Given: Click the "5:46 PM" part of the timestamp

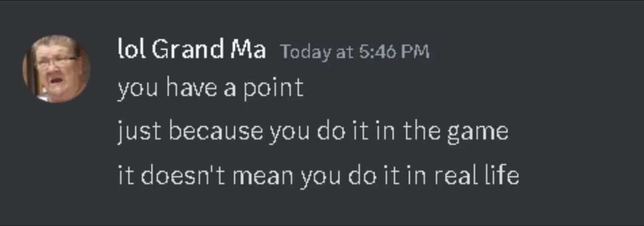Looking at the screenshot, I should click(x=394, y=52).
